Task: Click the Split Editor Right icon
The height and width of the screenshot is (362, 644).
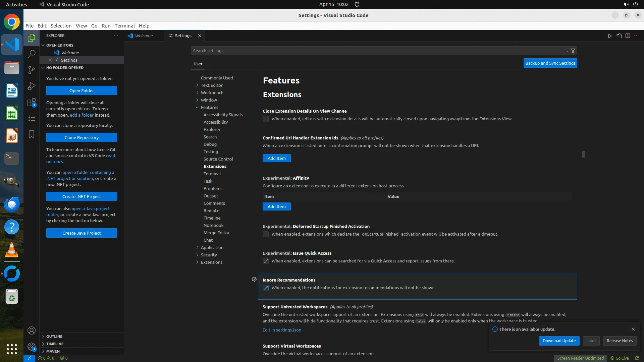Action: point(628,36)
